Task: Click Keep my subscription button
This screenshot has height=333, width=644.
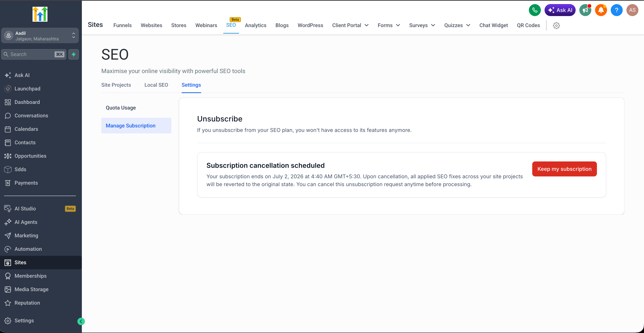Action: tap(564, 169)
